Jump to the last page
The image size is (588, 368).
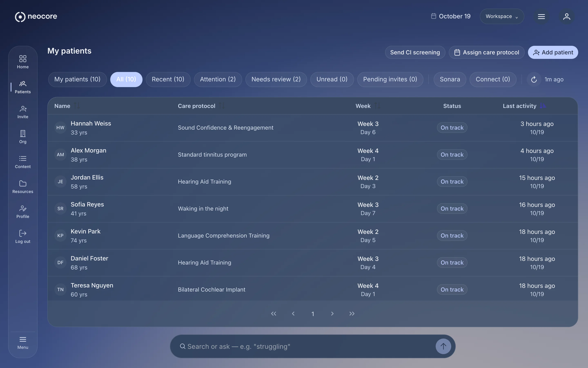point(352,313)
